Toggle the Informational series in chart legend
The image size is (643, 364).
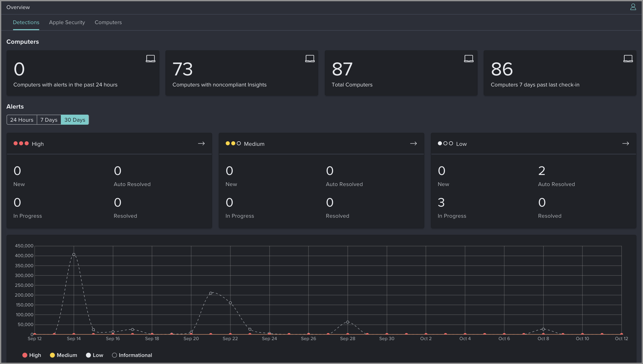132,355
